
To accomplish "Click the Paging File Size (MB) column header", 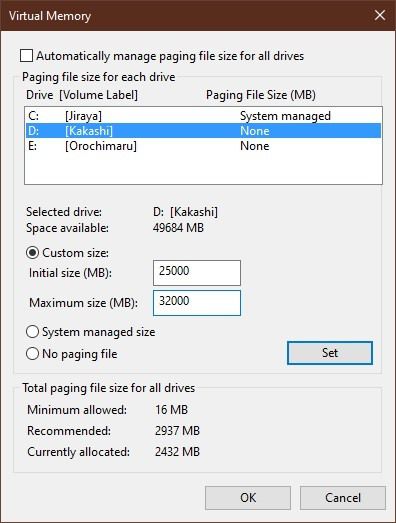I will [261, 95].
